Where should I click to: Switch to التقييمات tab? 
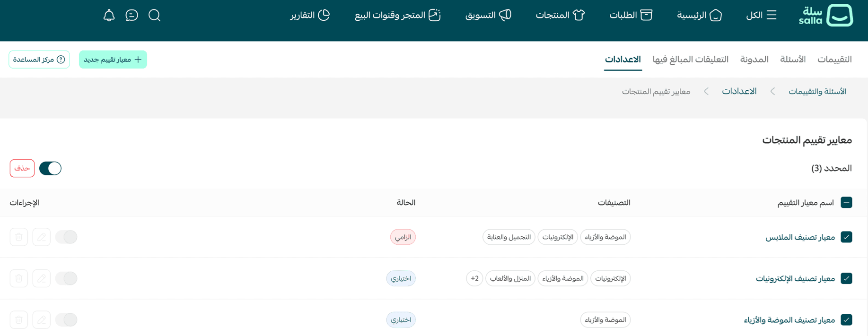click(x=834, y=60)
